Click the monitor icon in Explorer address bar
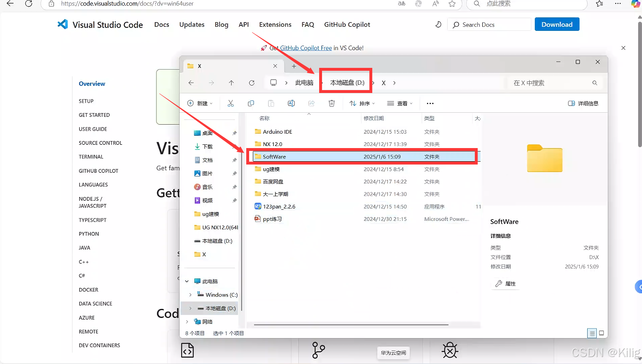 pyautogui.click(x=273, y=83)
